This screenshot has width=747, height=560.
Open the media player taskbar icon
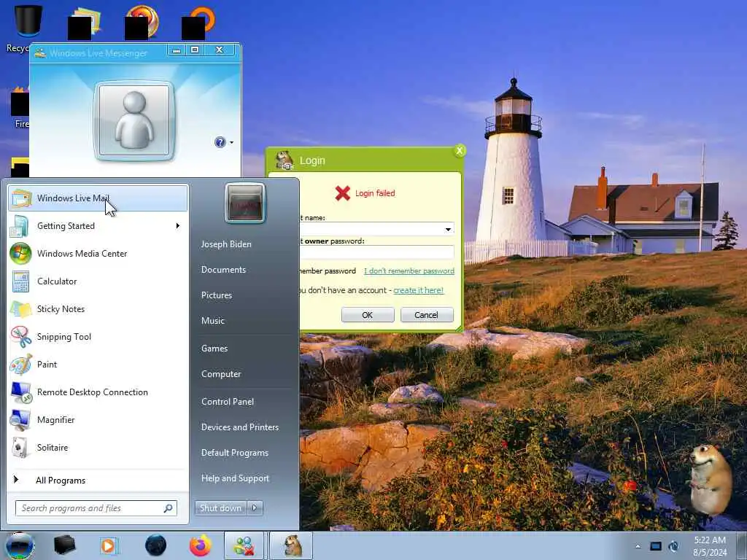109,545
